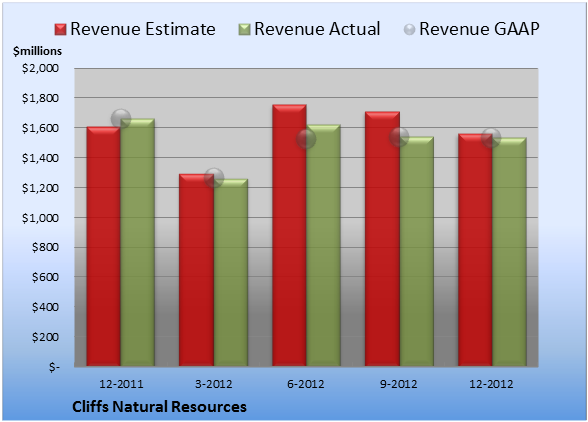Click the '$1,200' y-axis value
Viewport: 588px width, 422px height.
pyautogui.click(x=40, y=188)
